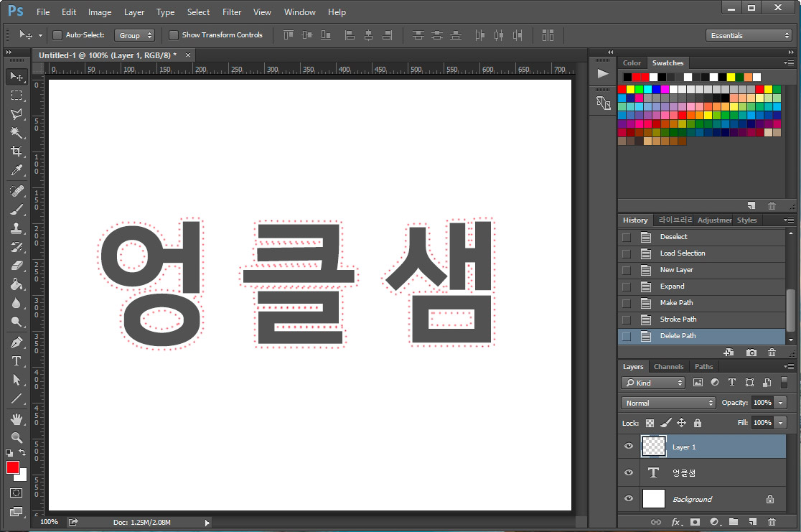
Task: Choose the Path Selection tool
Action: 17,380
